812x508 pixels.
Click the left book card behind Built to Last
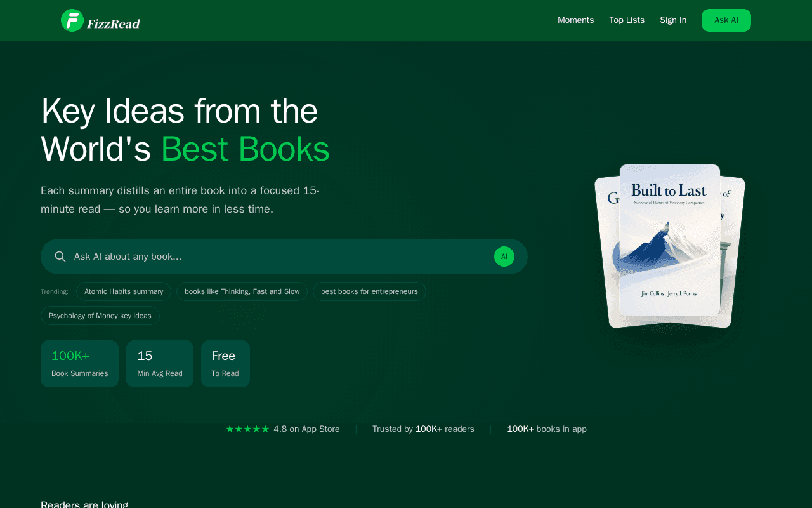[608, 254]
